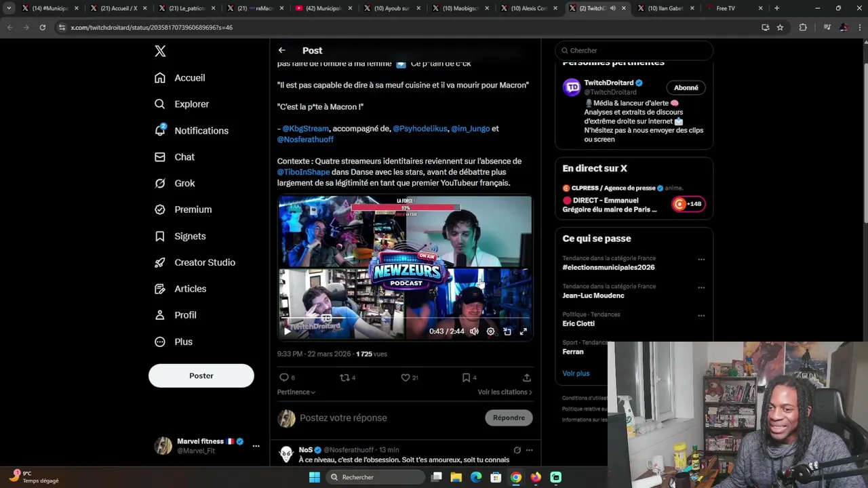The height and width of the screenshot is (488, 868).
Task: Go back with the Post arrow
Action: (282, 51)
